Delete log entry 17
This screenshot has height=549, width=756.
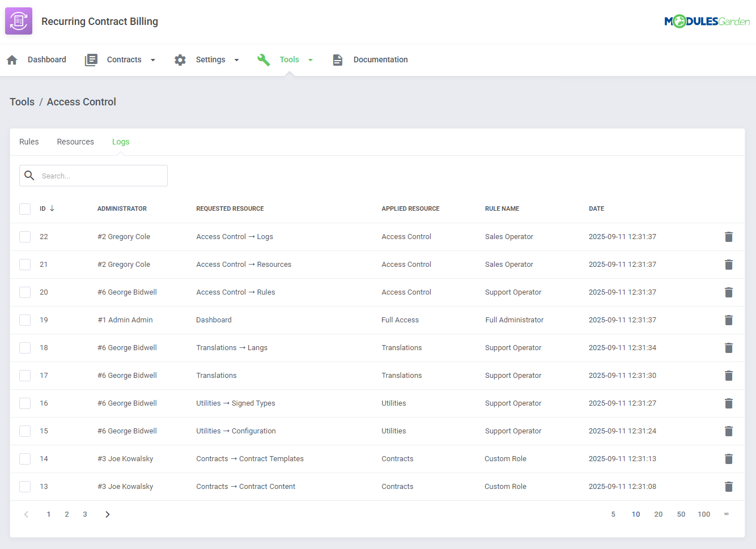tap(729, 376)
